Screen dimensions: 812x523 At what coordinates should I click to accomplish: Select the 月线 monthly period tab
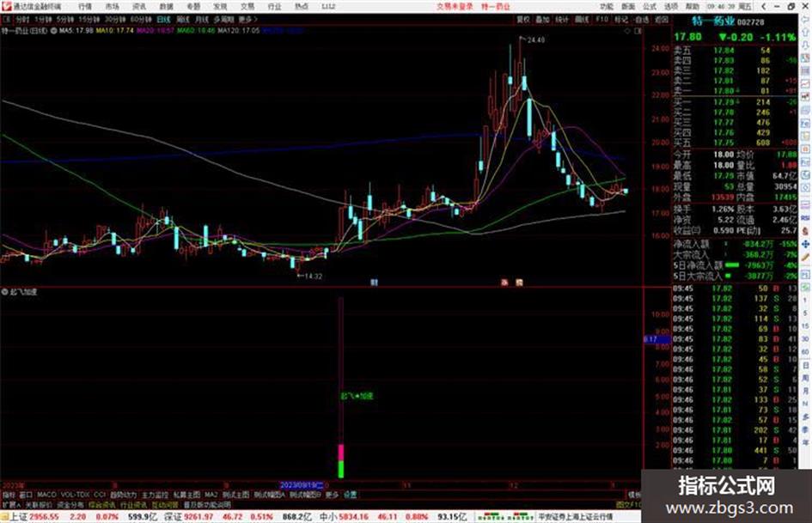tap(201, 20)
